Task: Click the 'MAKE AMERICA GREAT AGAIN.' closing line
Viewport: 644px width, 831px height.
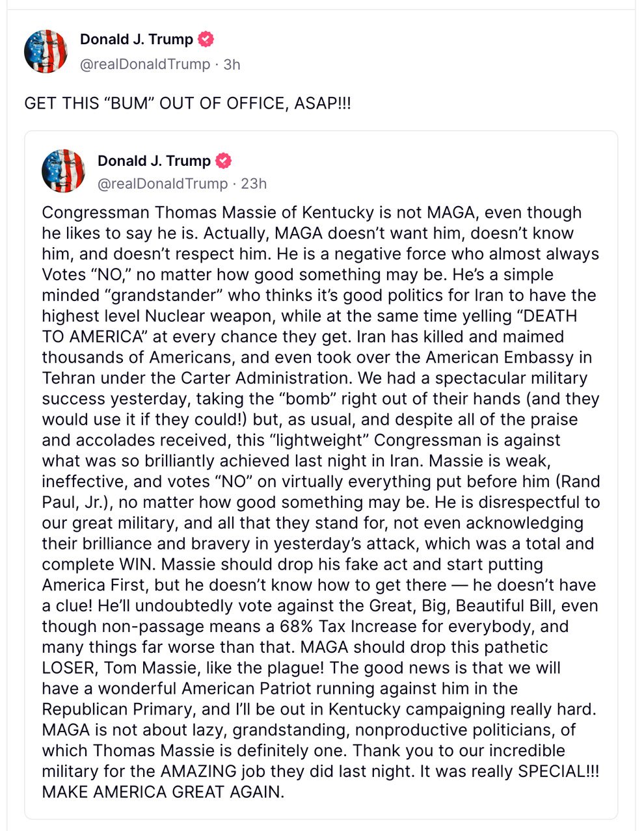Action: coord(163,792)
